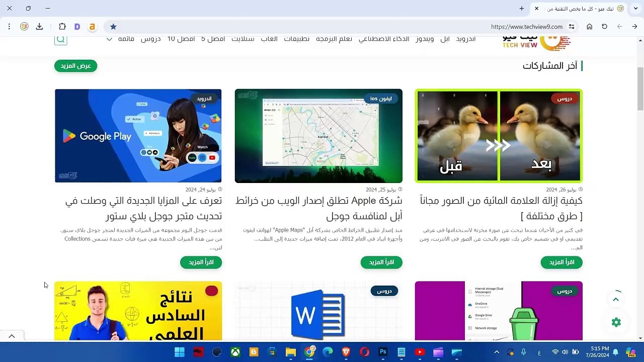644x362 pixels.
Task: Expand the قائمة menu chevron
Action: tap(109, 39)
